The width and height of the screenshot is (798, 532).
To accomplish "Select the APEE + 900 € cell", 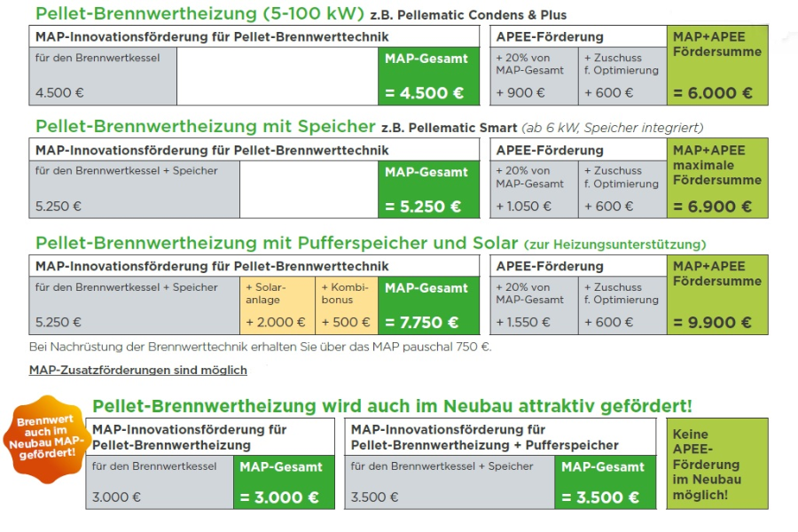I will [x=534, y=76].
